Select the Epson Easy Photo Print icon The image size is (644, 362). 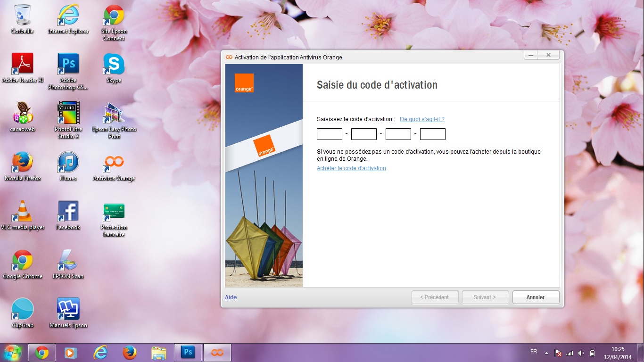tap(114, 121)
